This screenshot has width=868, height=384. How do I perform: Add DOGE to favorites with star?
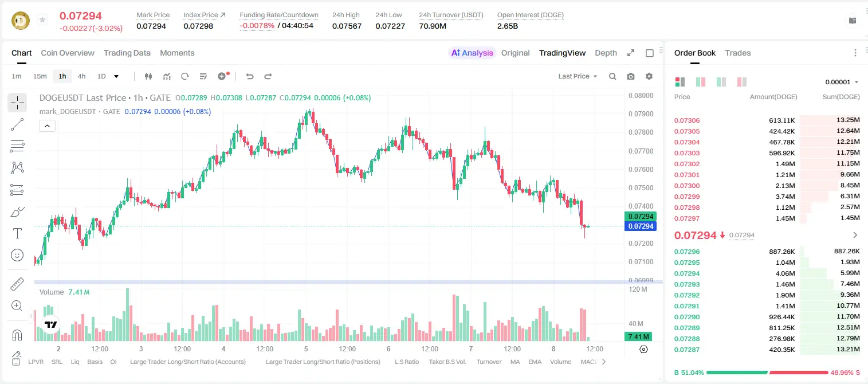pyautogui.click(x=42, y=20)
